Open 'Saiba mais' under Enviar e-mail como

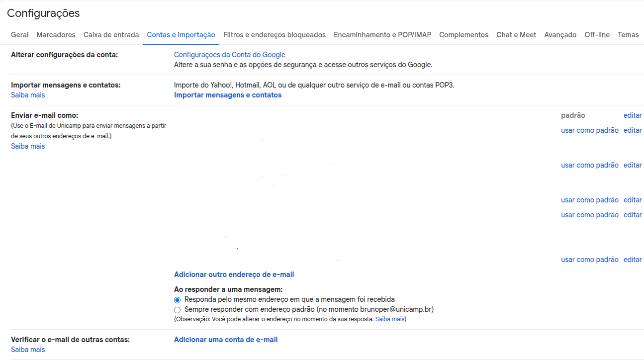click(x=28, y=146)
